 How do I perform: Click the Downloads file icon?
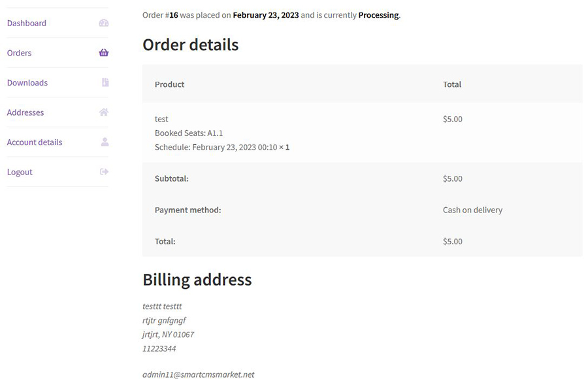tap(105, 82)
